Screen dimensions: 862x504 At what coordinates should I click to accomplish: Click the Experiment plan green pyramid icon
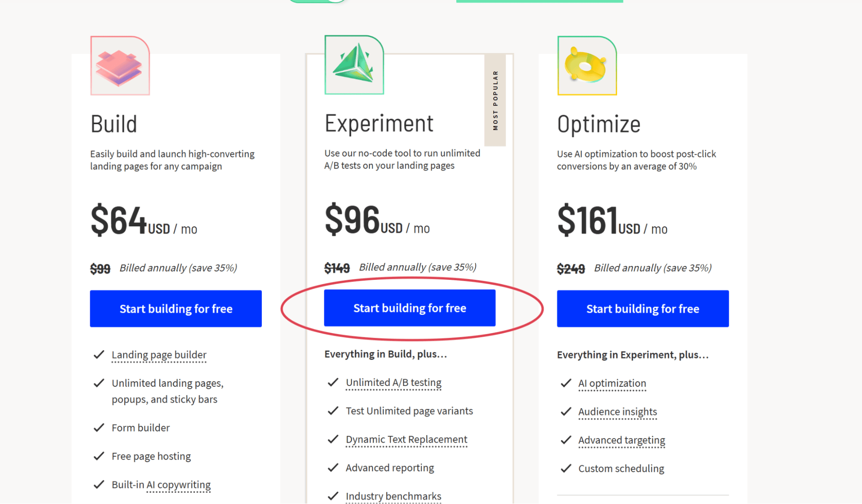(x=354, y=65)
